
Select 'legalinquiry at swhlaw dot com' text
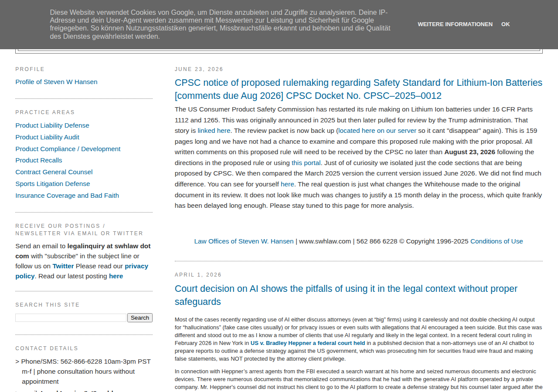click(83, 251)
